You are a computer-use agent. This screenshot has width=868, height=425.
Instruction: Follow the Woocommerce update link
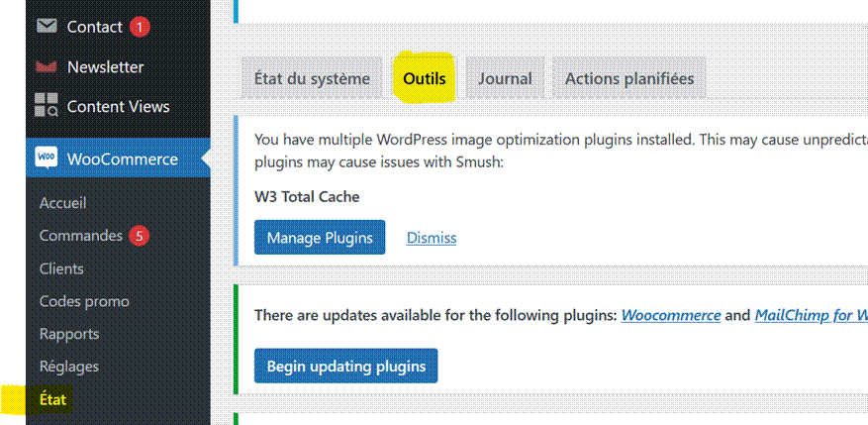pos(671,315)
